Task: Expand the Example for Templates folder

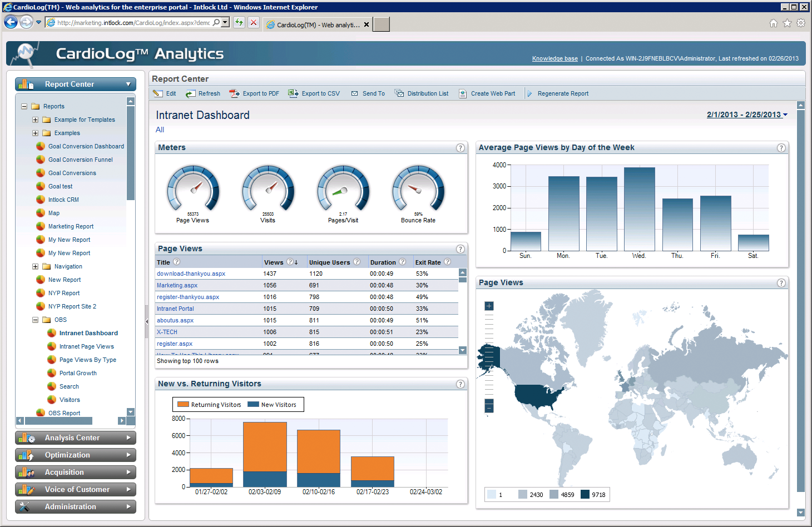Action: coord(35,120)
